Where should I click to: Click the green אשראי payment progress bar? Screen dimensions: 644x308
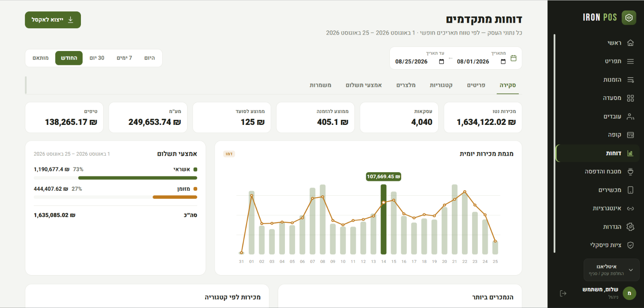click(137, 178)
